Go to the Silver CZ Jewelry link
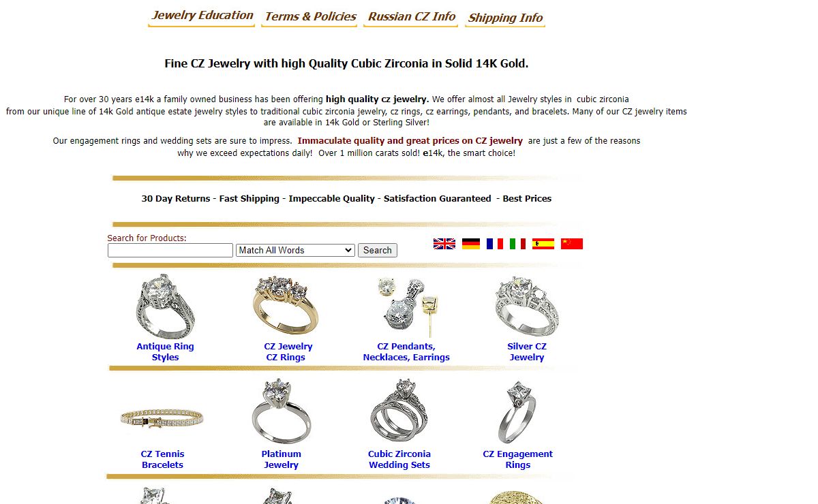 click(x=527, y=352)
